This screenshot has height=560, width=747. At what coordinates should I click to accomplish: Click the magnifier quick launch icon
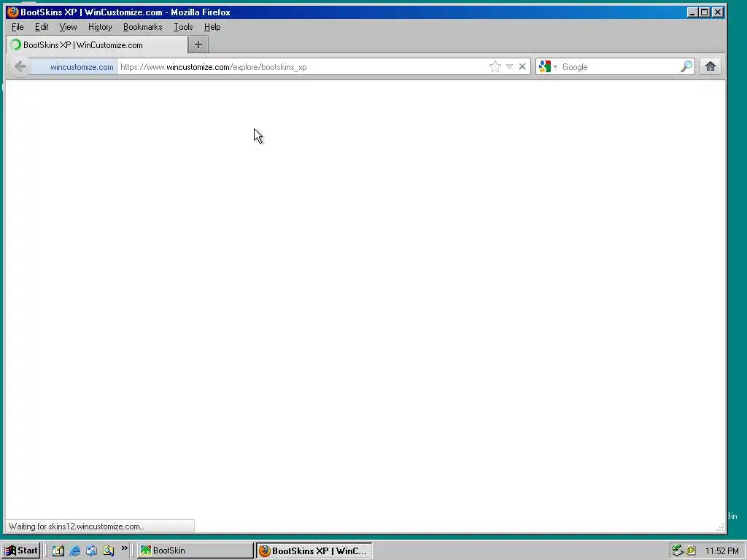point(108,551)
